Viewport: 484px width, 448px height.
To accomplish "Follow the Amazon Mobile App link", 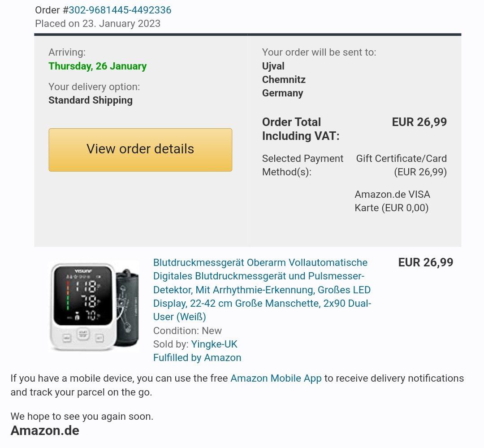I will (x=276, y=378).
